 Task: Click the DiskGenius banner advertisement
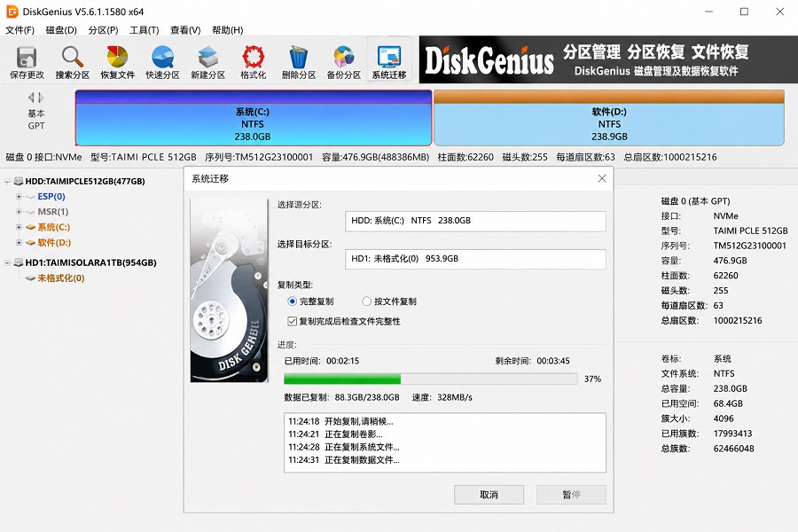click(608, 59)
